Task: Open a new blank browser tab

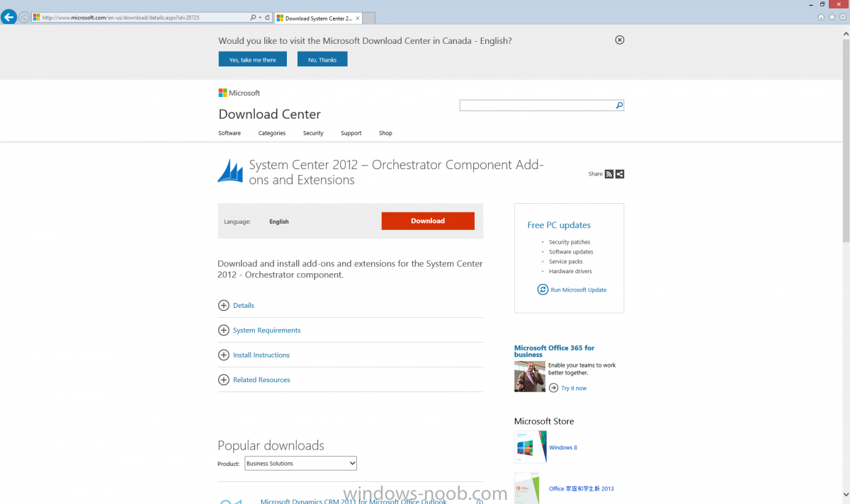Action: [369, 18]
